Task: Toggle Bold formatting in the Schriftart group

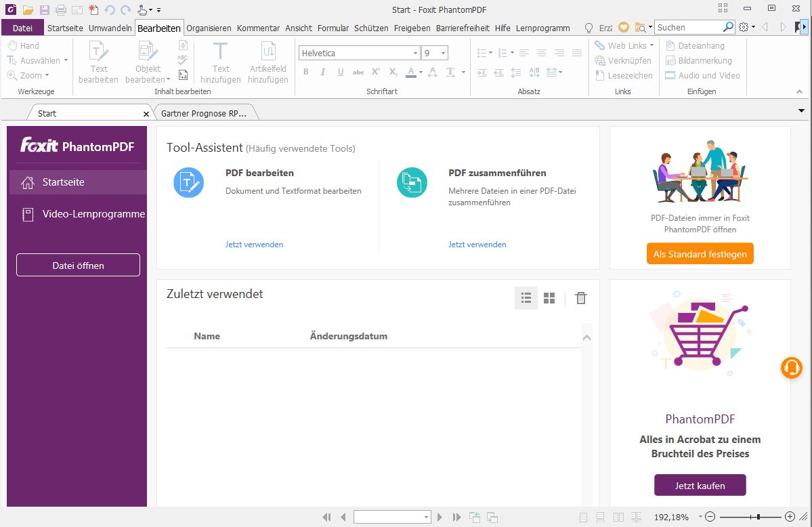Action: tap(306, 72)
